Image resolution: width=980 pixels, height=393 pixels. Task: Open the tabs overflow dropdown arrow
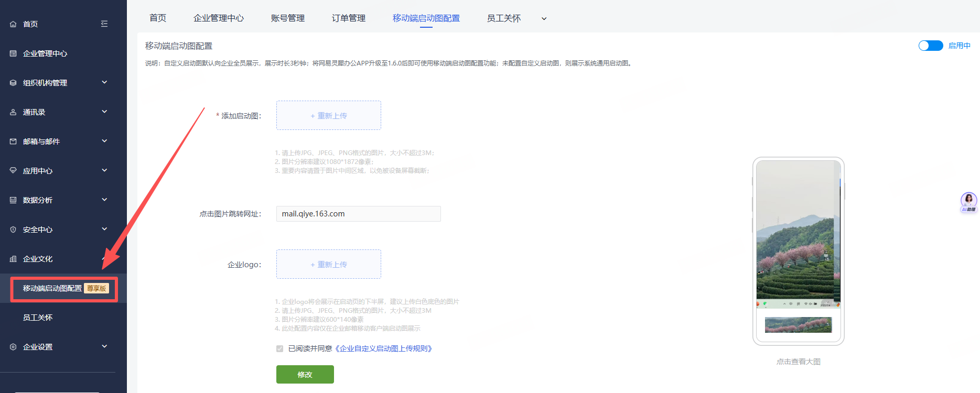click(x=544, y=19)
